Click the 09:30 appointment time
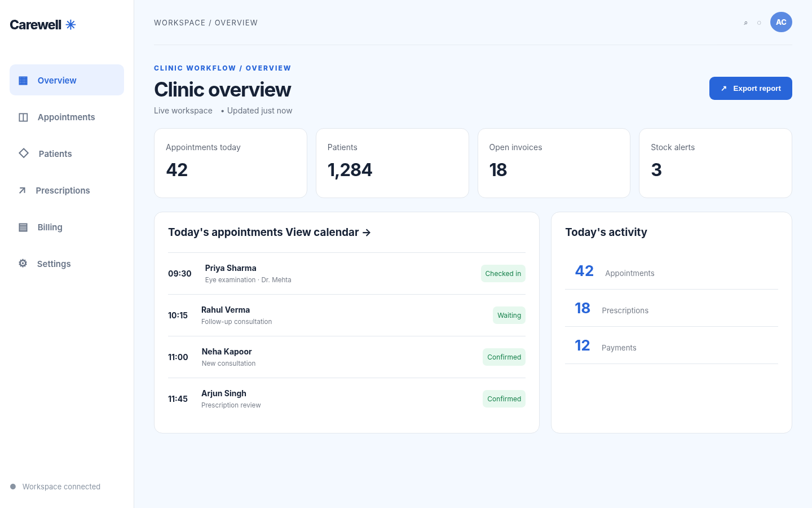 pyautogui.click(x=180, y=273)
